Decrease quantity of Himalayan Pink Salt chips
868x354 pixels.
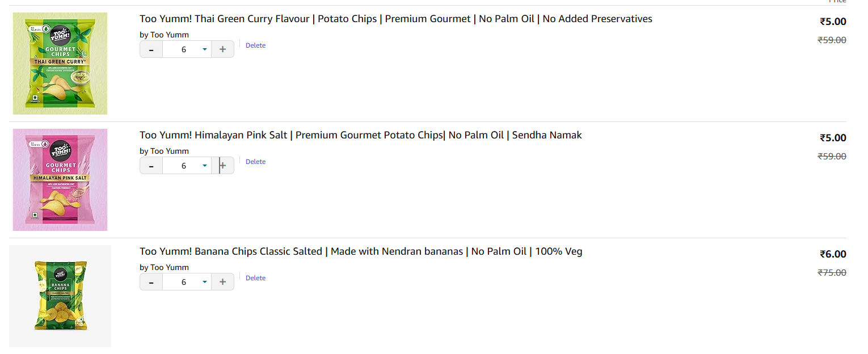(151, 166)
